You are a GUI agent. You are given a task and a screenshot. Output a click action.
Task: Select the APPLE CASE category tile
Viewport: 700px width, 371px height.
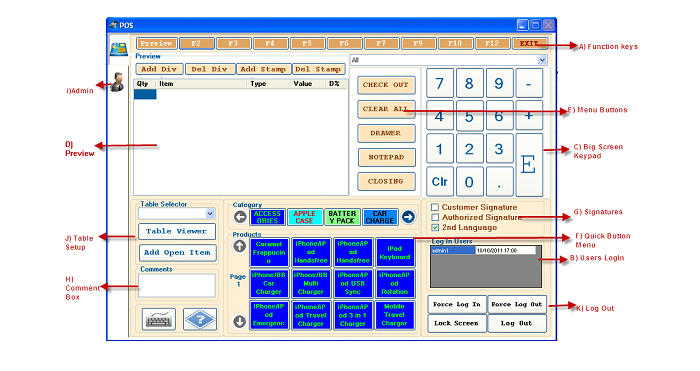(304, 217)
